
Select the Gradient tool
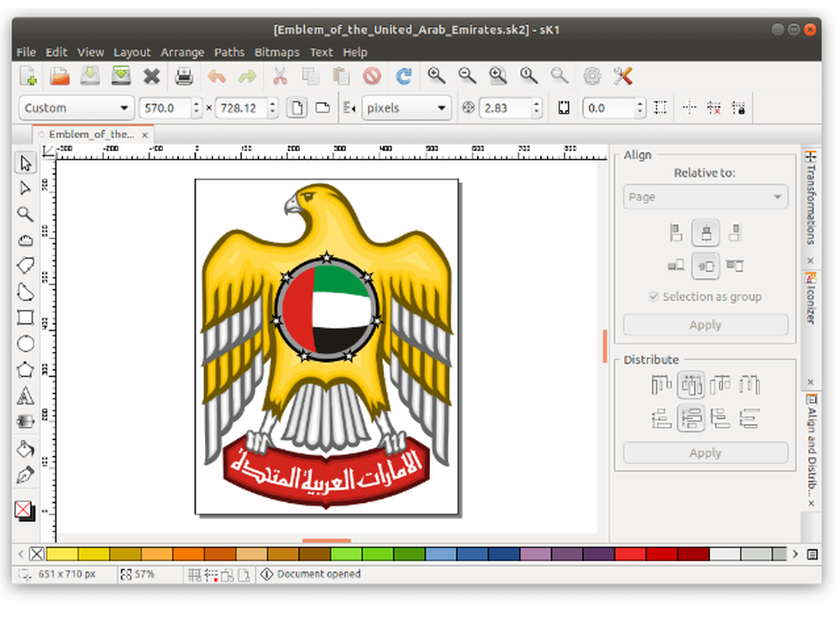click(25, 422)
